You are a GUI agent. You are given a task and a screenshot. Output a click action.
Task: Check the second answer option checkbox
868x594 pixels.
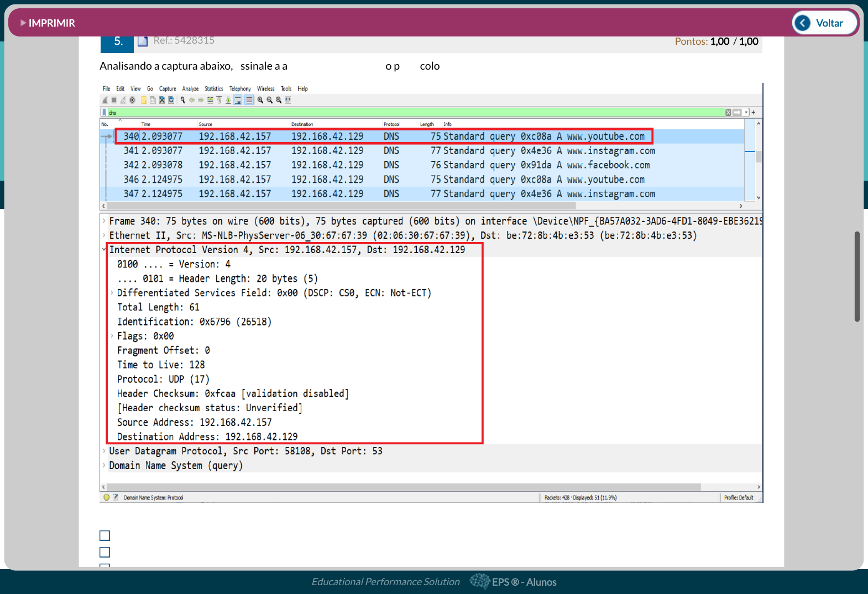[x=104, y=552]
